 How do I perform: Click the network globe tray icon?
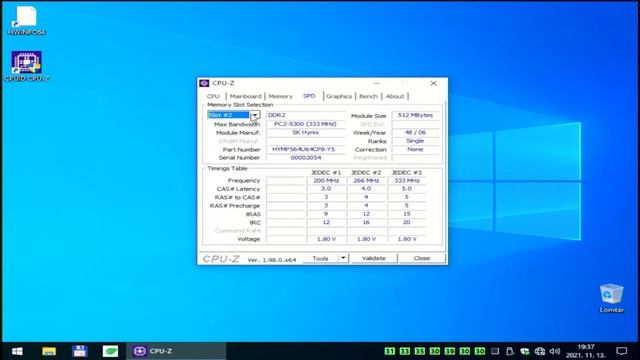540,351
